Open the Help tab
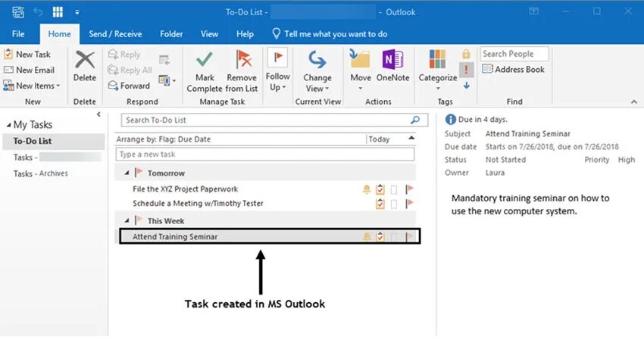Viewport: 644px width, 337px height. [x=245, y=34]
